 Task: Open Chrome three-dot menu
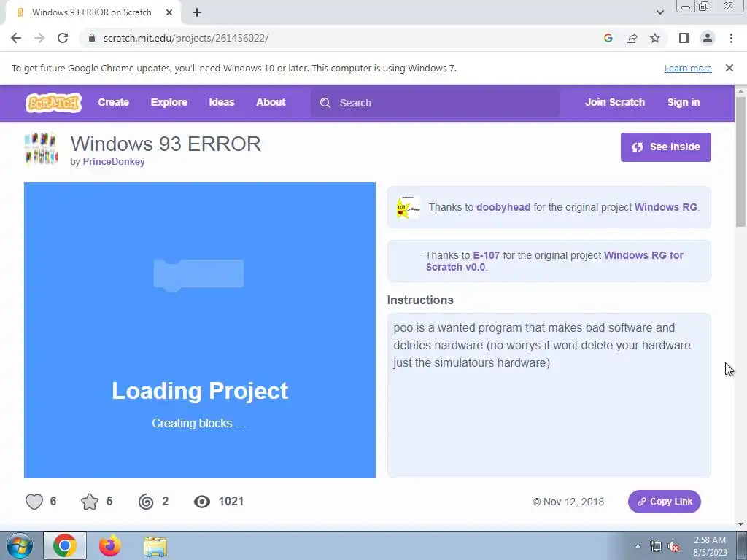pos(731,38)
